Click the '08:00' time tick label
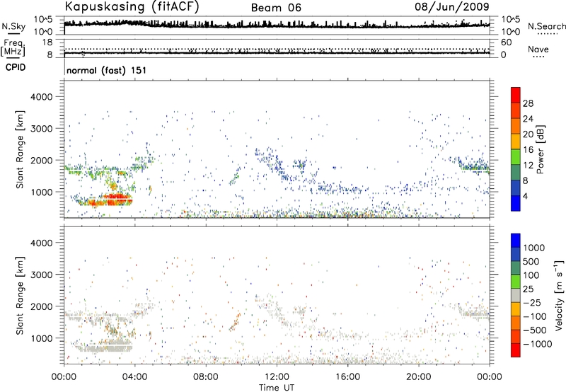Viewport: 566px width, 392px height. pyautogui.click(x=205, y=377)
